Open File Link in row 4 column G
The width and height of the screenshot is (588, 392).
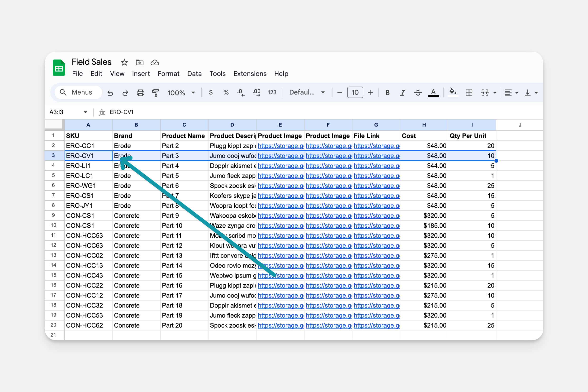pyautogui.click(x=377, y=166)
